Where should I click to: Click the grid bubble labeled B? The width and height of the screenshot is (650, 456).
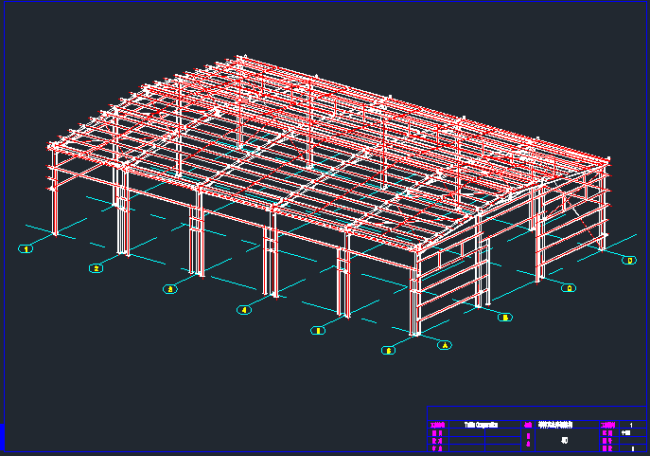point(505,318)
